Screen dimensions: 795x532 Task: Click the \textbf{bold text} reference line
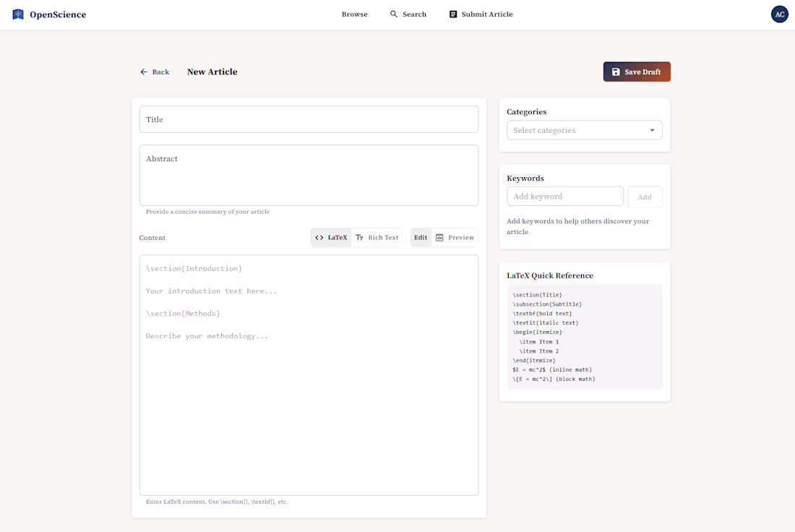[x=542, y=314]
